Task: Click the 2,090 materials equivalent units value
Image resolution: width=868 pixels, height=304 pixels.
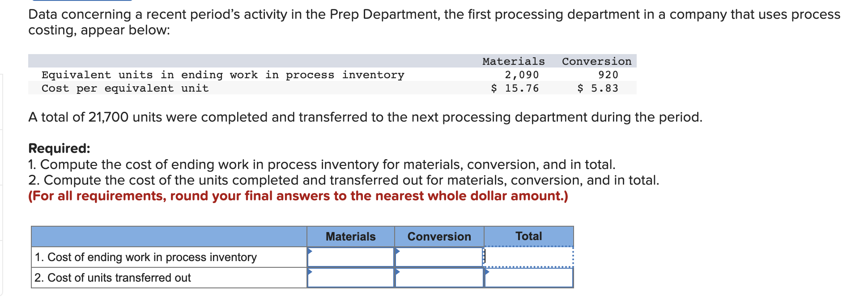Action: click(x=522, y=75)
